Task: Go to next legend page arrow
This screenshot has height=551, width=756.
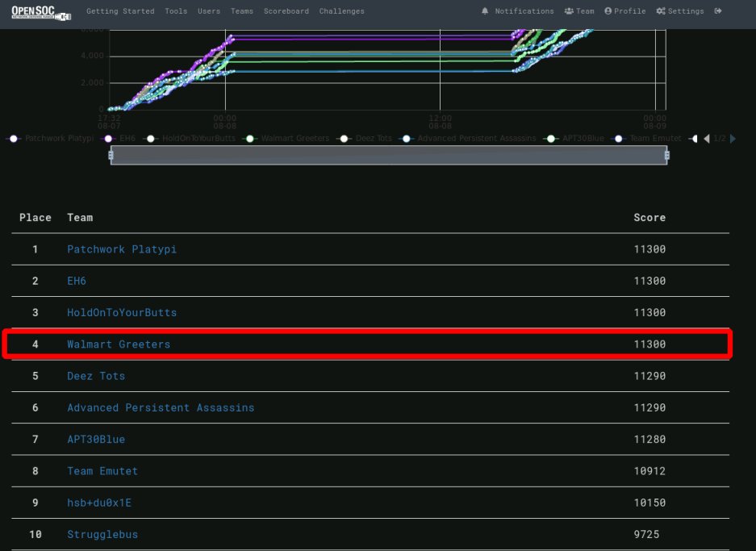Action: point(733,139)
